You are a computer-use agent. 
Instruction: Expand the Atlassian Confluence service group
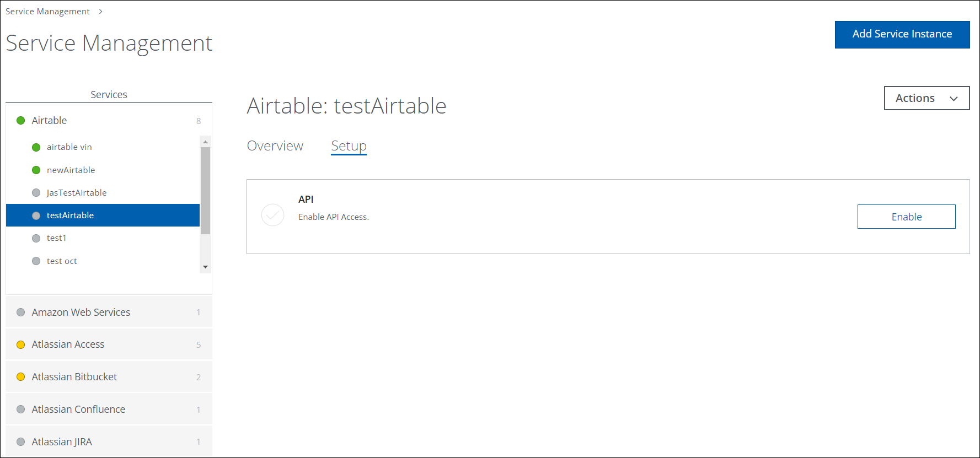pos(78,409)
